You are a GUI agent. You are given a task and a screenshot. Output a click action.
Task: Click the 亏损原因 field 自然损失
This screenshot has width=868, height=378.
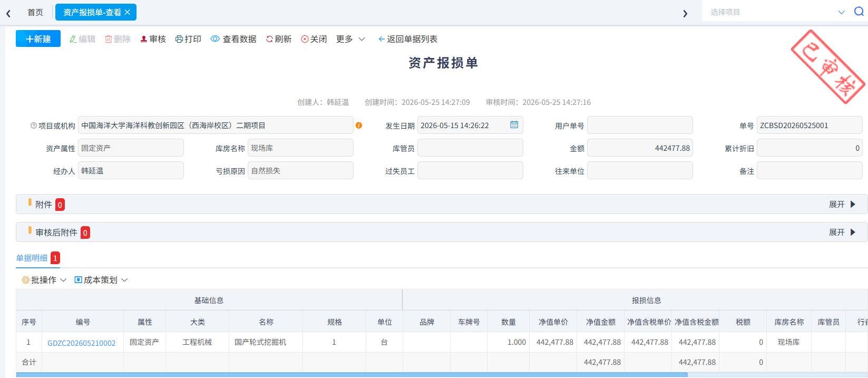click(x=300, y=171)
